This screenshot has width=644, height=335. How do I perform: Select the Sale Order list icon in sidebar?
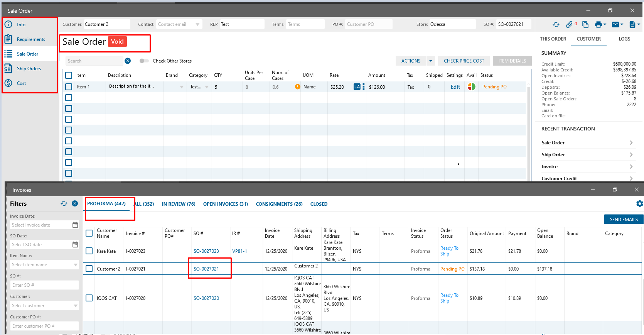click(x=8, y=54)
